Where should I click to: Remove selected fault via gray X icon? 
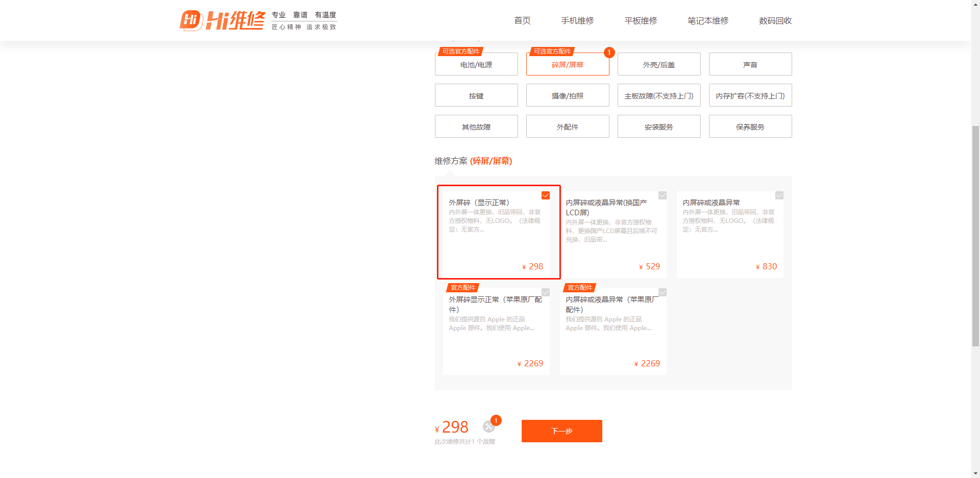[x=489, y=426]
